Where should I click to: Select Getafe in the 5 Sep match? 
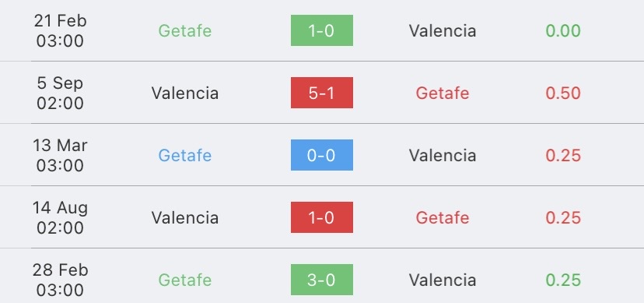tap(443, 93)
